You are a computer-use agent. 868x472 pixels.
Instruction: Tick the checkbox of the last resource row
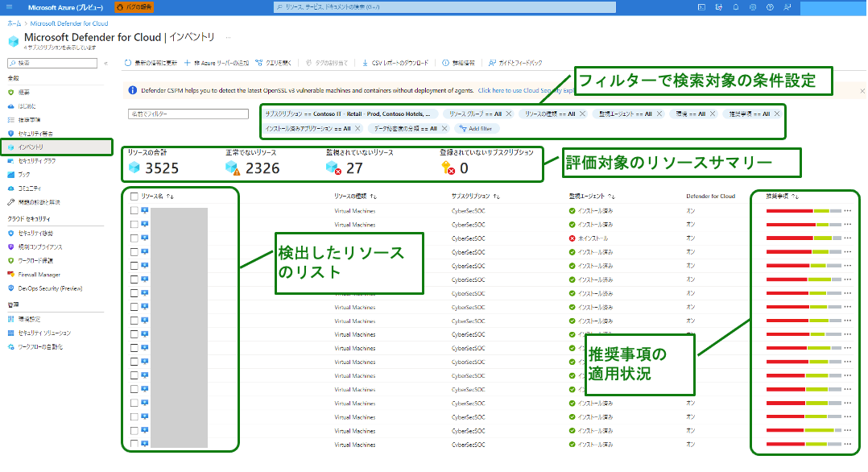pos(134,445)
